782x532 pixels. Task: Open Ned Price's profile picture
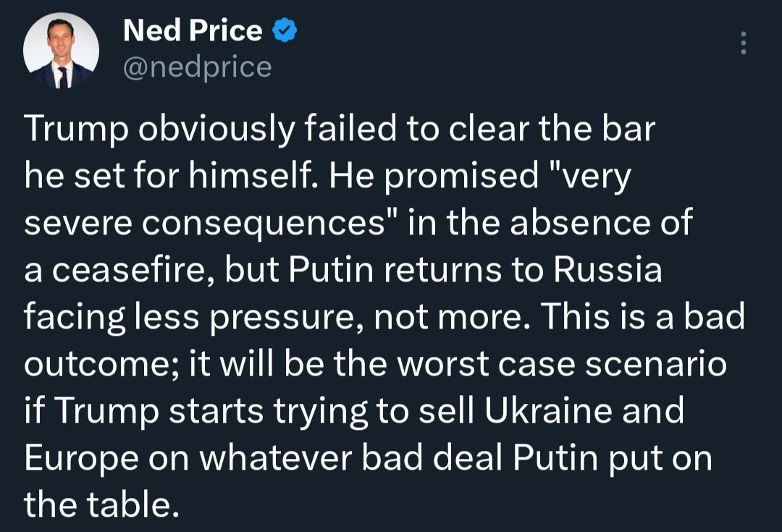click(61, 51)
